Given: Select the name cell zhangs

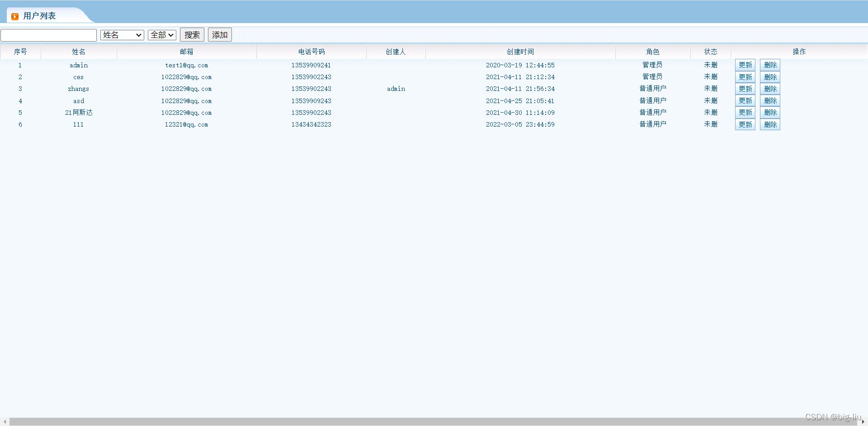Looking at the screenshot, I should [x=79, y=89].
